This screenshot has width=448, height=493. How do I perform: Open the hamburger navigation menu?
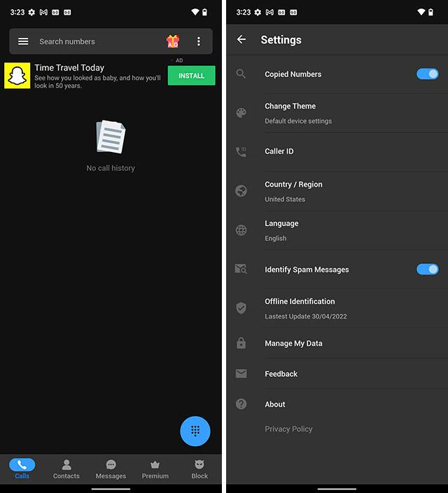(23, 41)
